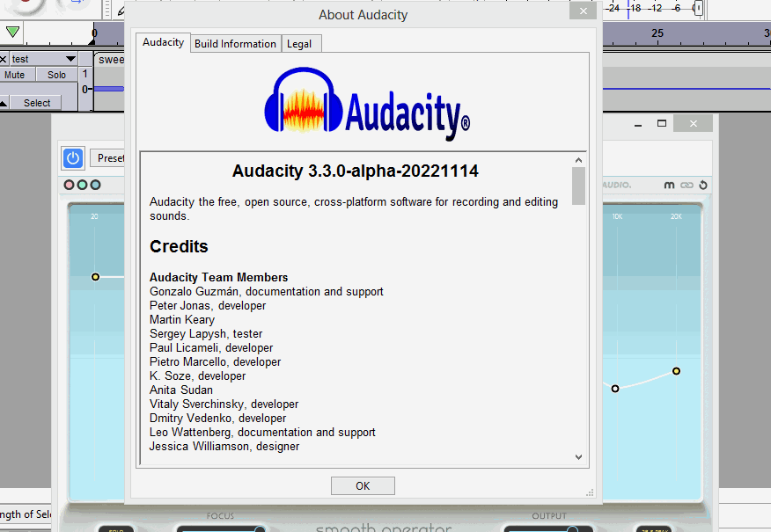This screenshot has width=771, height=532.
Task: Click the track Select button
Action: point(37,103)
